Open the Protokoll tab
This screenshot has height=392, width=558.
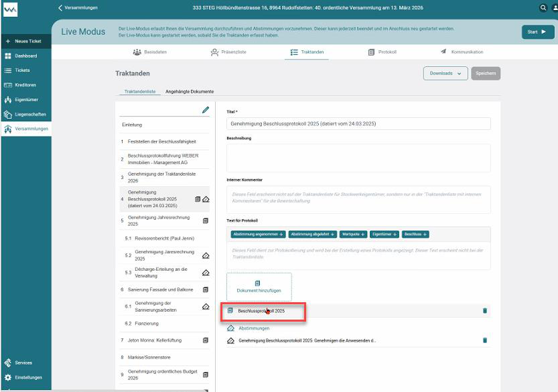point(382,52)
